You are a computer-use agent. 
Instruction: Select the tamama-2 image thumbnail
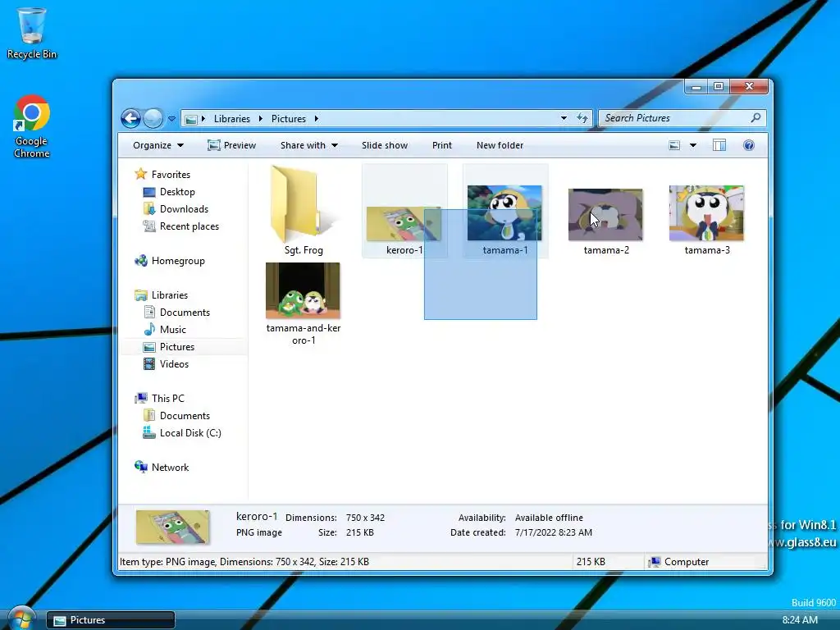606,214
